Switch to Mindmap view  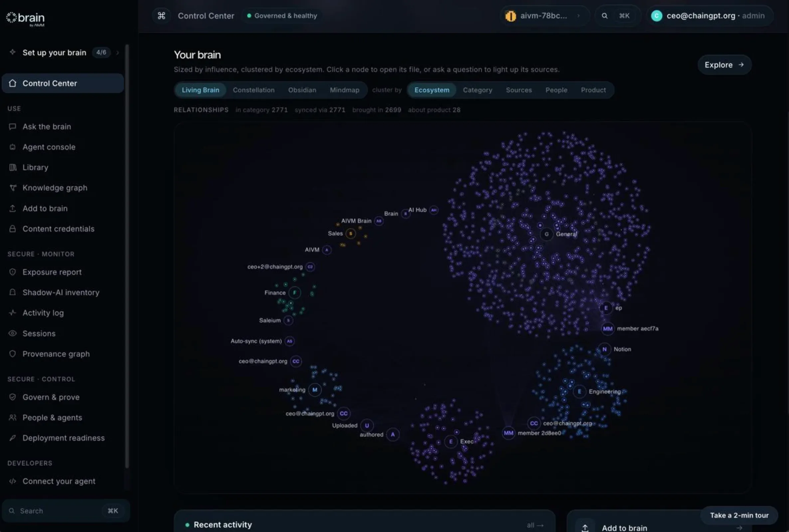click(345, 90)
